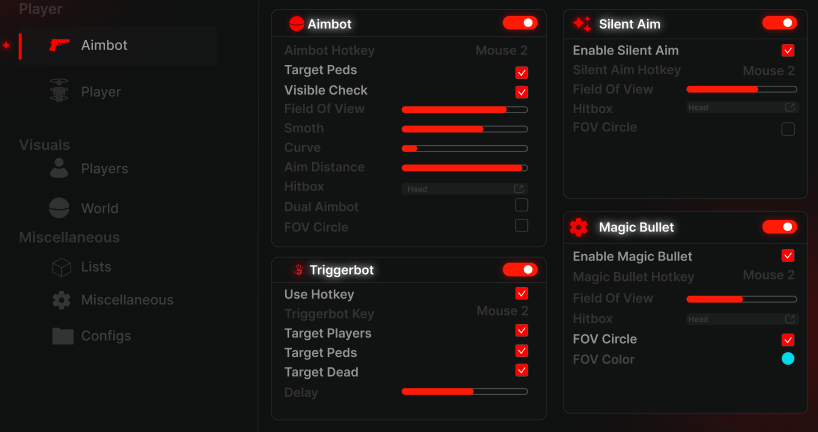Click the sparkle icon in Silent Aim header

582,23
